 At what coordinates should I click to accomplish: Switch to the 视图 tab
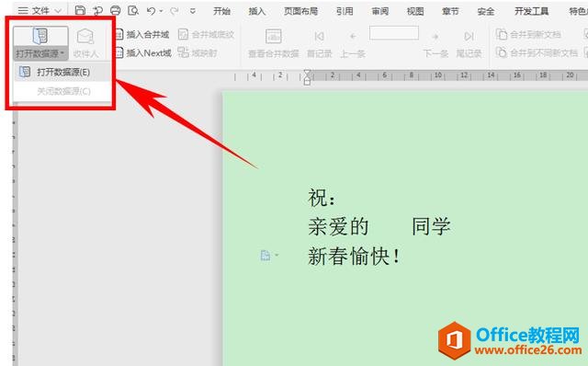(x=415, y=11)
